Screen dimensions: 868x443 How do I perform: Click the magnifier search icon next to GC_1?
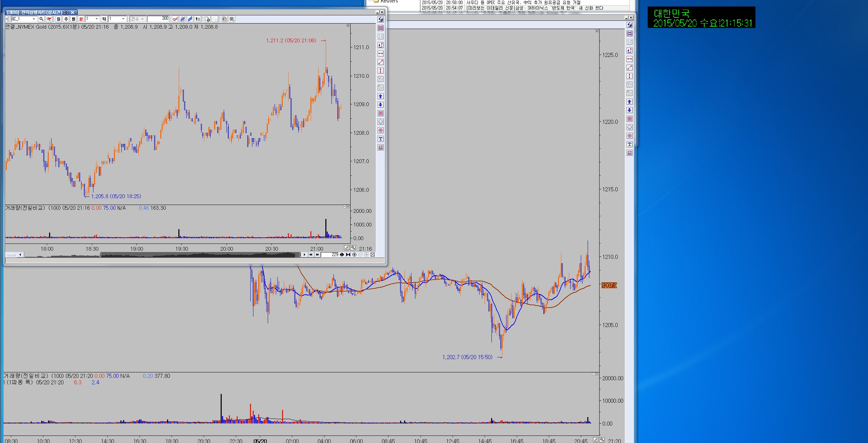(41, 19)
